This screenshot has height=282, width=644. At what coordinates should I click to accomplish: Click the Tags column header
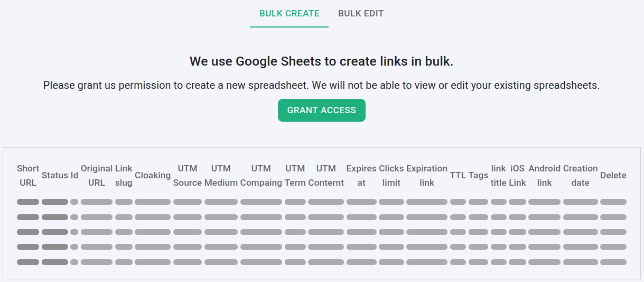click(478, 176)
